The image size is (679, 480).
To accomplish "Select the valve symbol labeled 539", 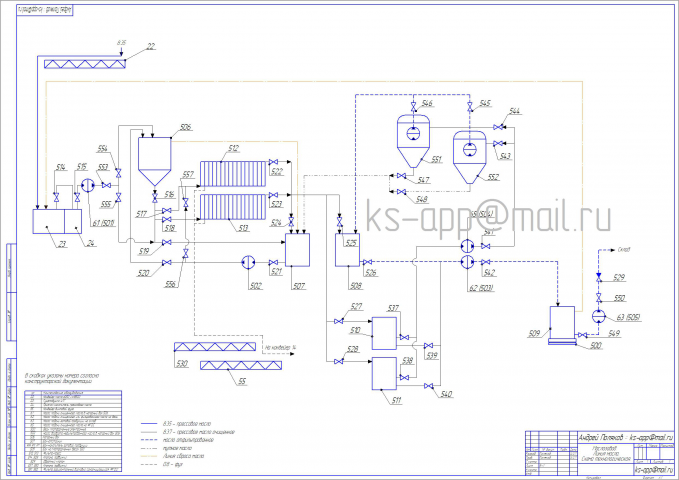I will (429, 346).
